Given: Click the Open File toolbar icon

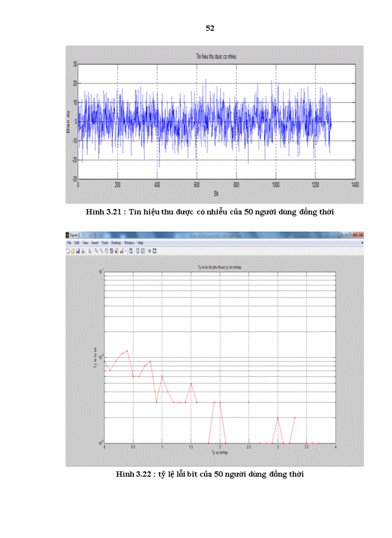Looking at the screenshot, I should pos(72,251).
